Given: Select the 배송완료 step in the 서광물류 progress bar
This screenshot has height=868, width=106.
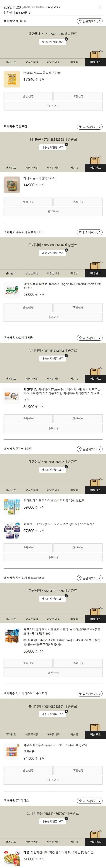Looking at the screenshot, I should (95, 490).
